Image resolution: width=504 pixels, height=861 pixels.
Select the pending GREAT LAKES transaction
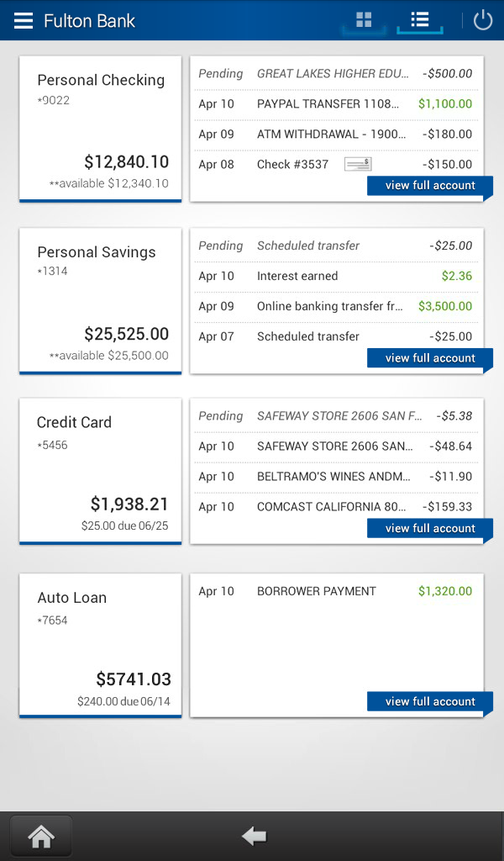[x=336, y=73]
